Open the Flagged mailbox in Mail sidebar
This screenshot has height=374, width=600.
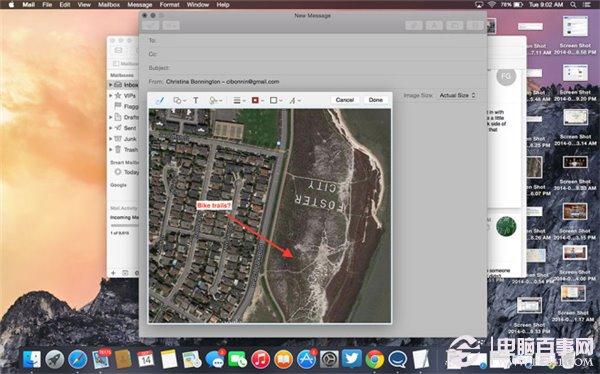point(127,106)
